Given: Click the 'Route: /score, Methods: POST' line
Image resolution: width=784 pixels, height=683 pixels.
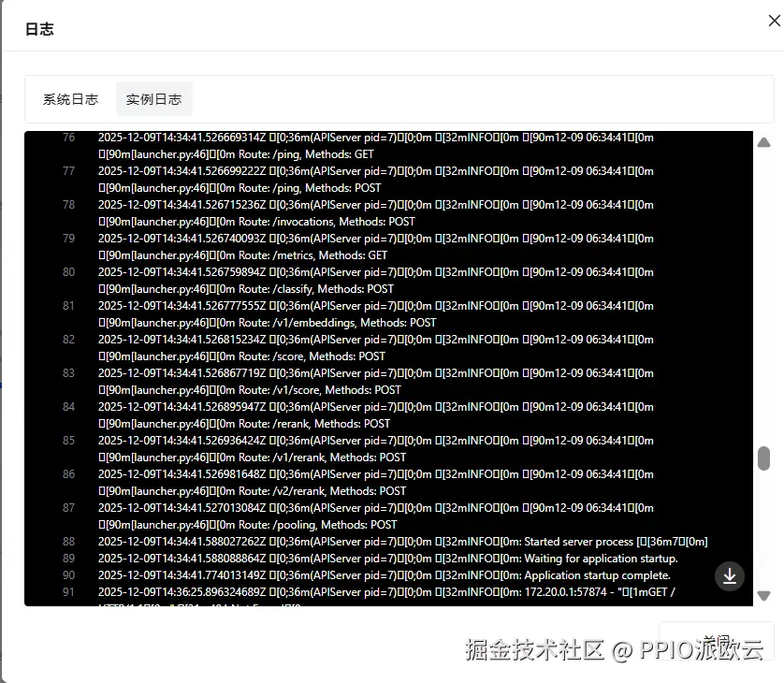Looking at the screenshot, I should (312, 356).
